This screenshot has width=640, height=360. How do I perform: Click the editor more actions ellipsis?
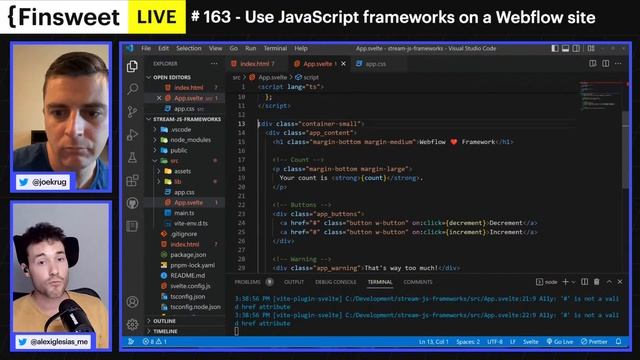point(618,64)
